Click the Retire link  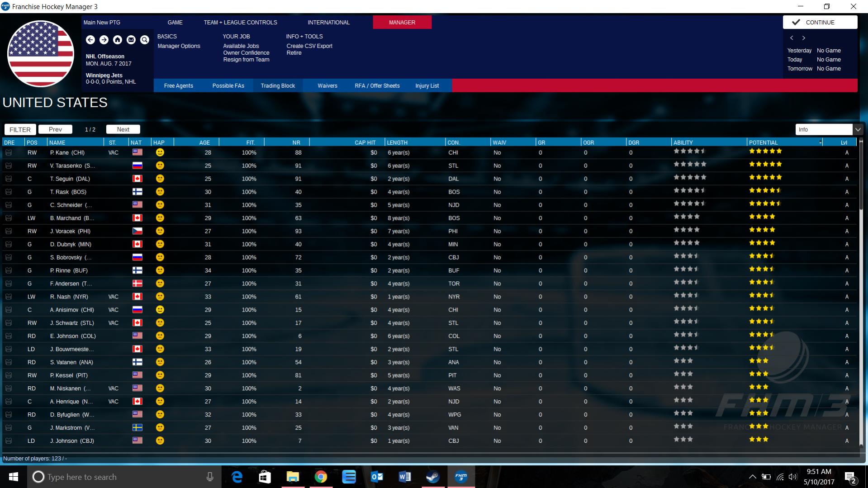294,53
